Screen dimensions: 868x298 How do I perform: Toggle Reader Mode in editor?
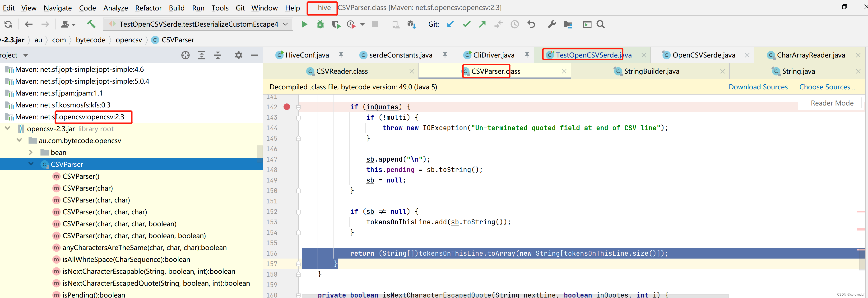(832, 103)
